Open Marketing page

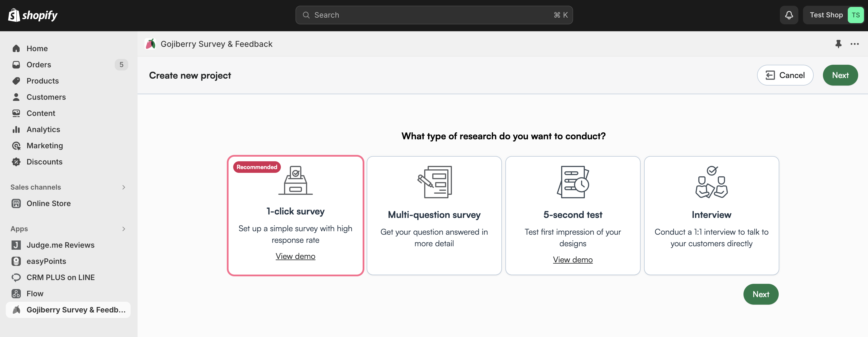tap(68, 146)
